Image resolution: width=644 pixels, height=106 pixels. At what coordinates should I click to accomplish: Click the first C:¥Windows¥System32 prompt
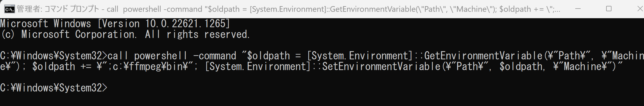(53, 56)
